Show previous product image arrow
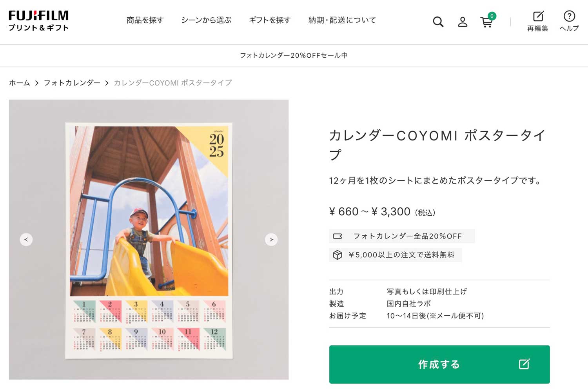The image size is (588, 391). click(26, 240)
